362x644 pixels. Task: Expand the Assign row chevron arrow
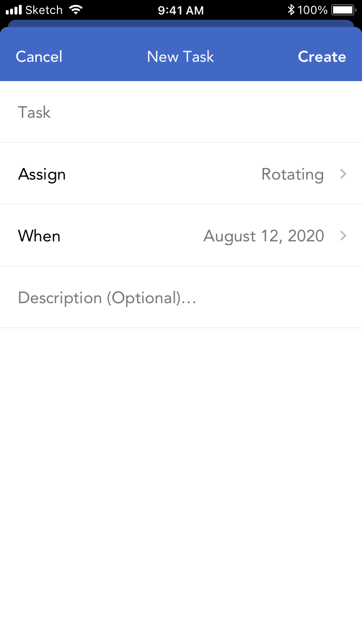click(343, 174)
